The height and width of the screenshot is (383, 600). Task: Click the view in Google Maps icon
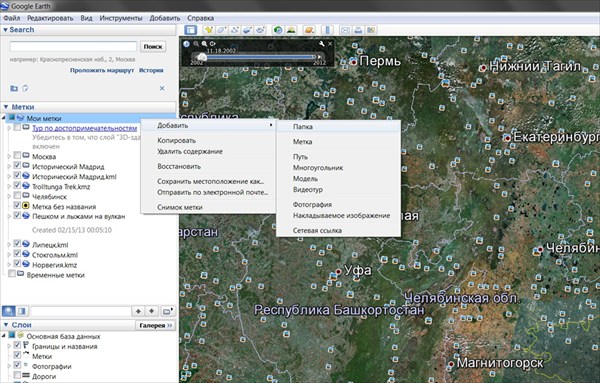tap(371, 30)
